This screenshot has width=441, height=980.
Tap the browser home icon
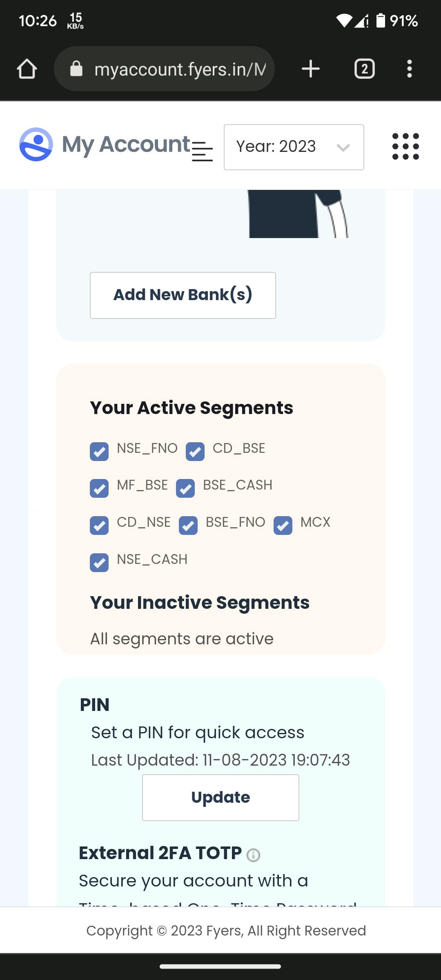(x=27, y=69)
